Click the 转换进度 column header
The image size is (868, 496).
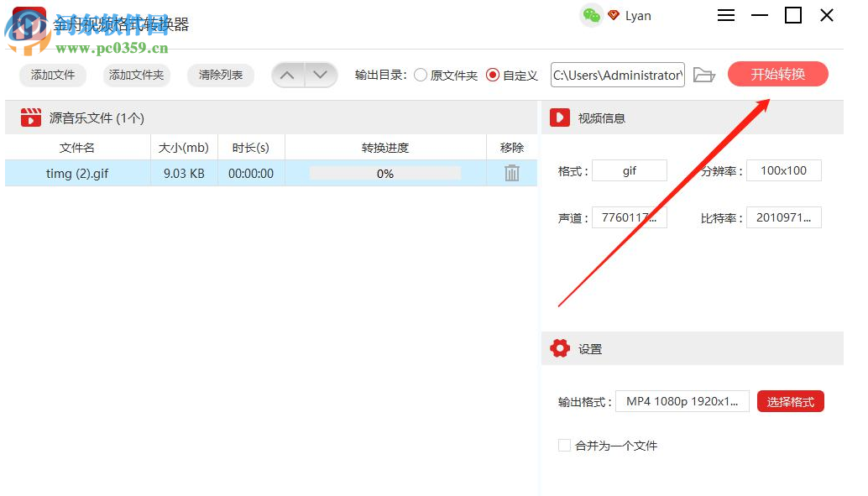click(x=384, y=146)
